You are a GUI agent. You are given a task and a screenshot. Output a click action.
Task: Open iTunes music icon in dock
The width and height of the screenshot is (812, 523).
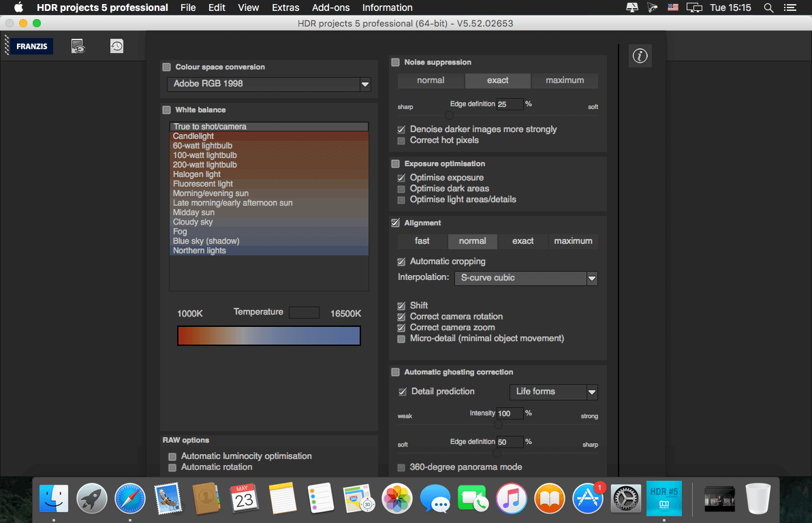click(x=511, y=498)
